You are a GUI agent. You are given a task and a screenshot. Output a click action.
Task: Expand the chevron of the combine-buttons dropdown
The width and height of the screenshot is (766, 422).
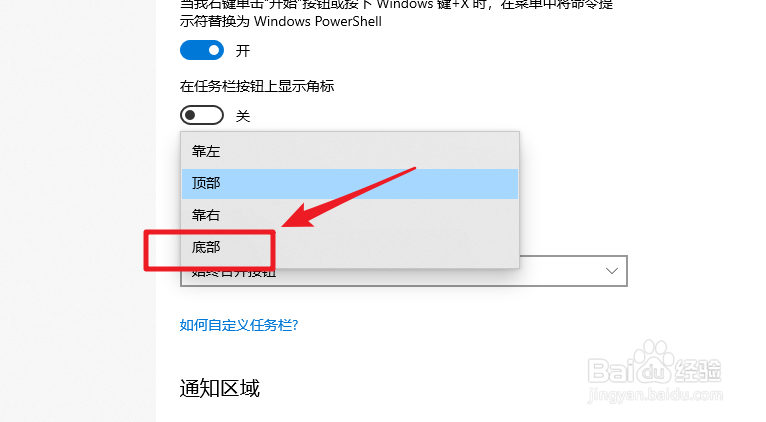(612, 271)
